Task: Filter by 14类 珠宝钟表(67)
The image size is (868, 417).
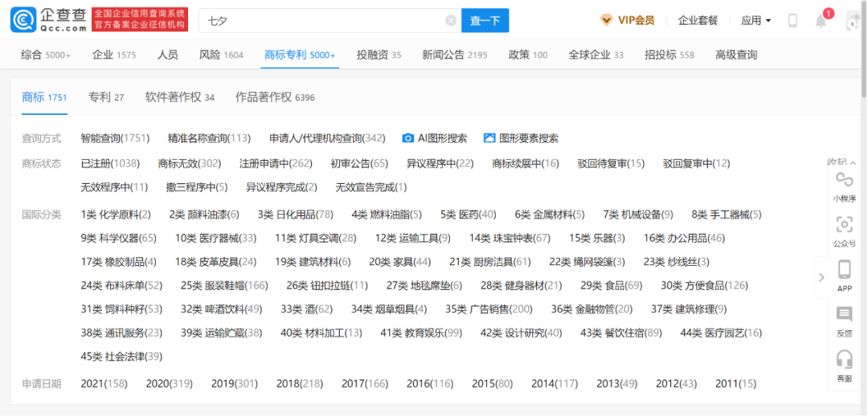Action: click(510, 239)
